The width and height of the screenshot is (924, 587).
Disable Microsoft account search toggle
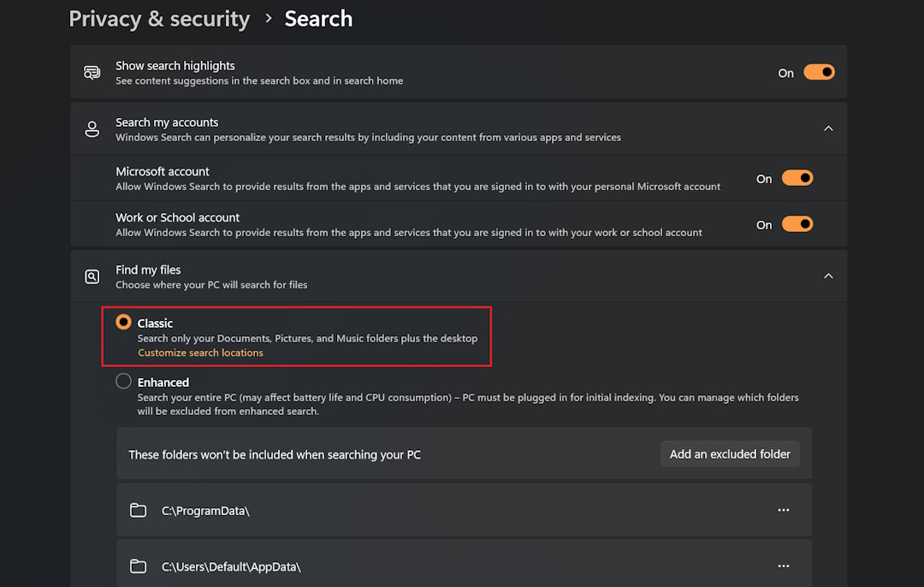coord(797,179)
